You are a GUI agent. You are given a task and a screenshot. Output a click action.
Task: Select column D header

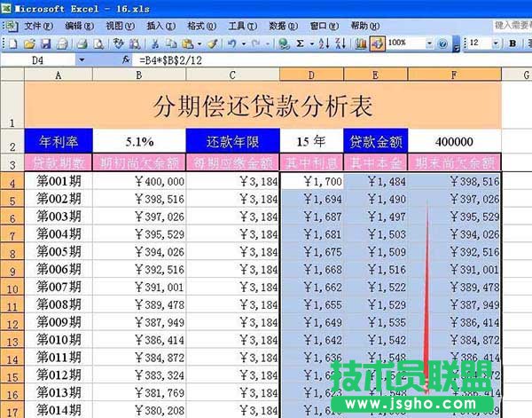coord(311,75)
